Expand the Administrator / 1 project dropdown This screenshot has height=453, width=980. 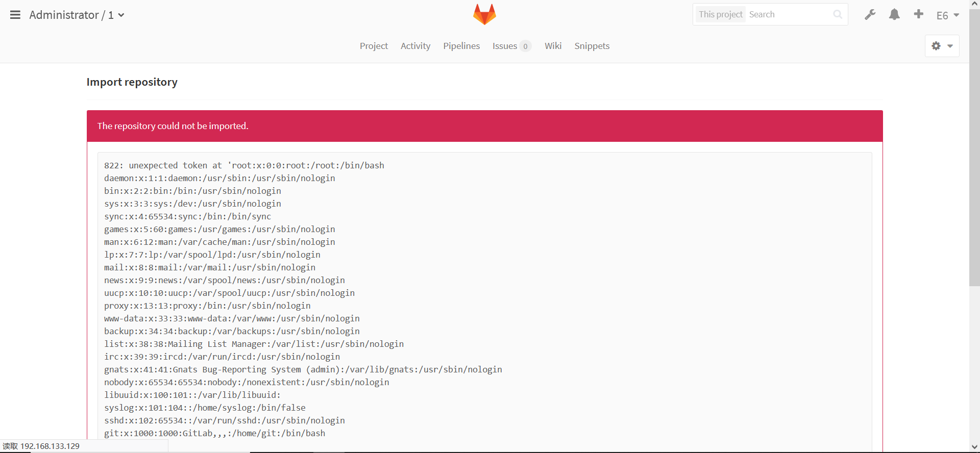pos(121,15)
